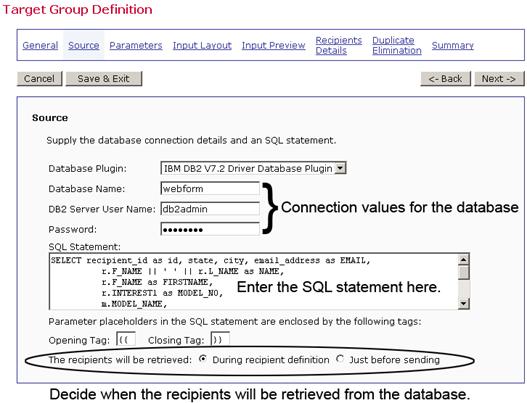Screen dimensions: 527x403
Task: Click the SQL box scroll down arrow
Action: pos(463,304)
